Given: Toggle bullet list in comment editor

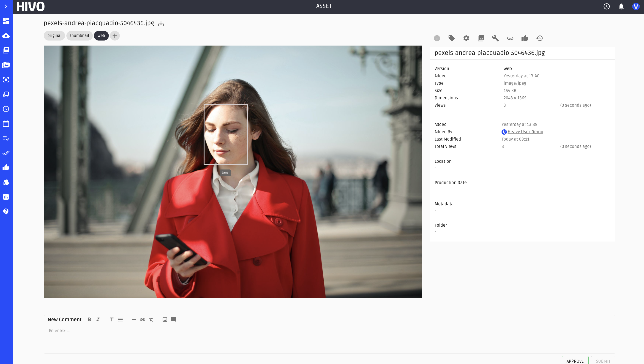Looking at the screenshot, I should click(120, 320).
